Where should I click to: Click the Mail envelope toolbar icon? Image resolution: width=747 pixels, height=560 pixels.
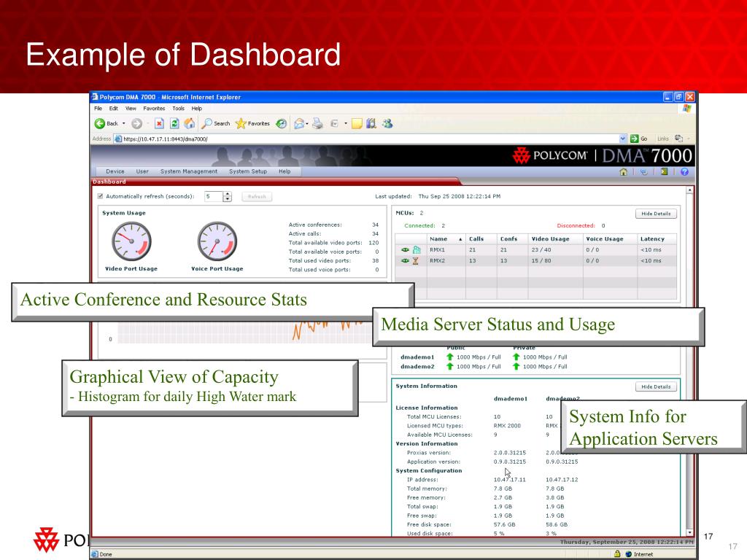click(298, 124)
